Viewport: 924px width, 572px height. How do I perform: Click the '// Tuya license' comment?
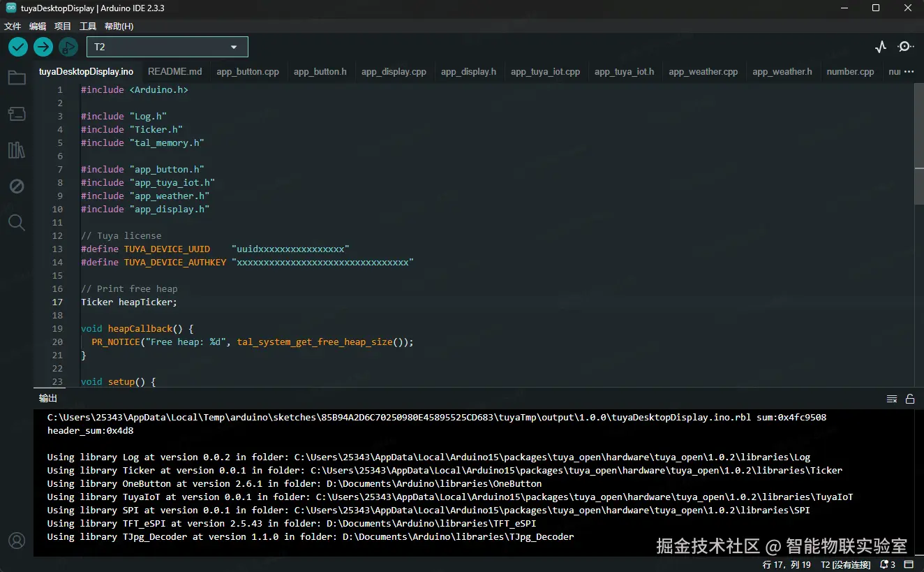(x=121, y=235)
